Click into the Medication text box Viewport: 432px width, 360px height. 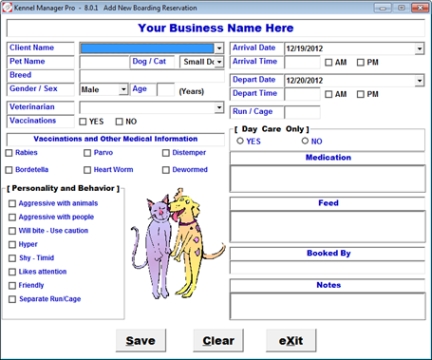click(328, 178)
